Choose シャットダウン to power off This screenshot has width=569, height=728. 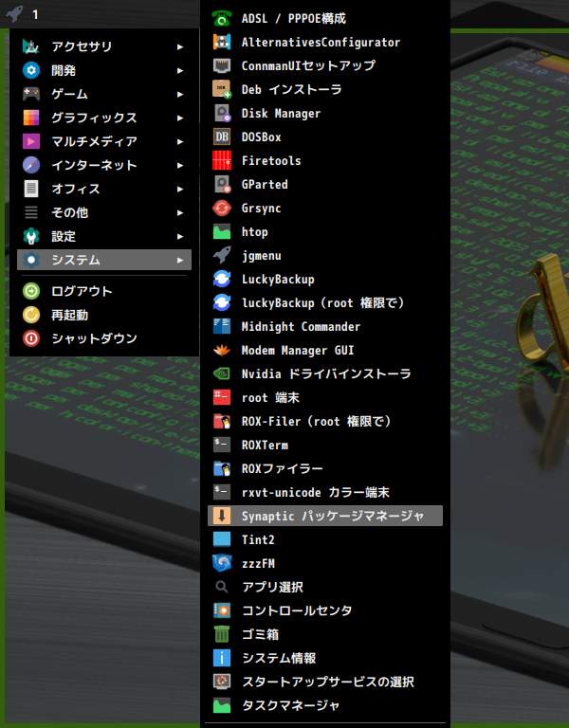[x=104, y=338]
